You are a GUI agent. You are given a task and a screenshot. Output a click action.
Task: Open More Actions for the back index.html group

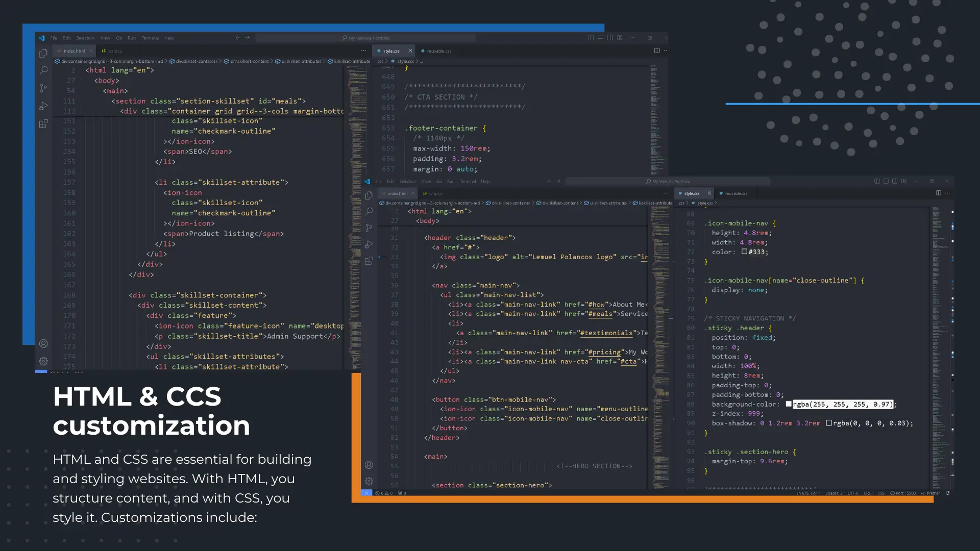363,51
